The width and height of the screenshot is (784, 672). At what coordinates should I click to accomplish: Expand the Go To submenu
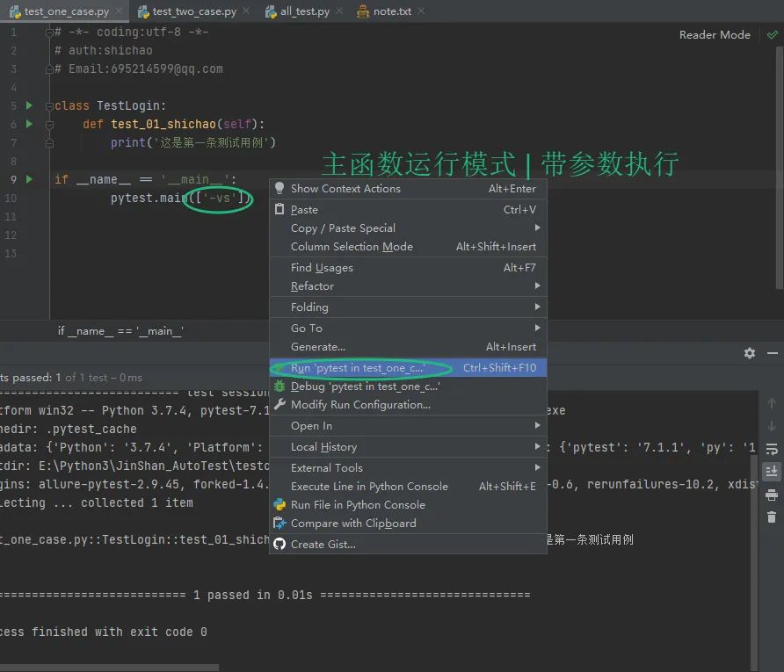(408, 328)
